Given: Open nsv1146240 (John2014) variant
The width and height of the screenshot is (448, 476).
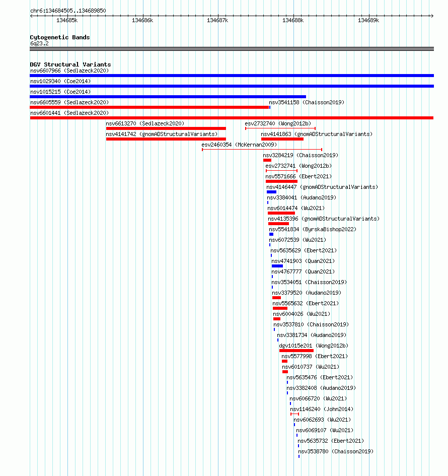Looking at the screenshot, I should point(294,414).
